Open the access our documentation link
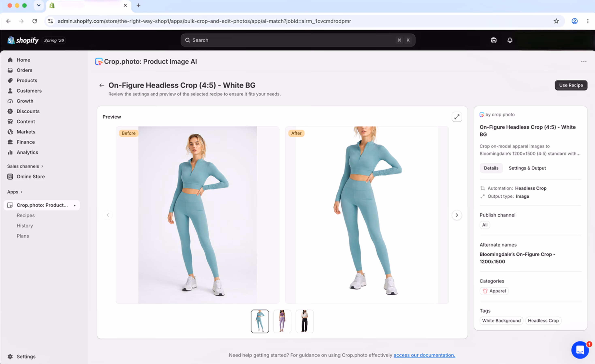The width and height of the screenshot is (595, 364). pos(424,355)
